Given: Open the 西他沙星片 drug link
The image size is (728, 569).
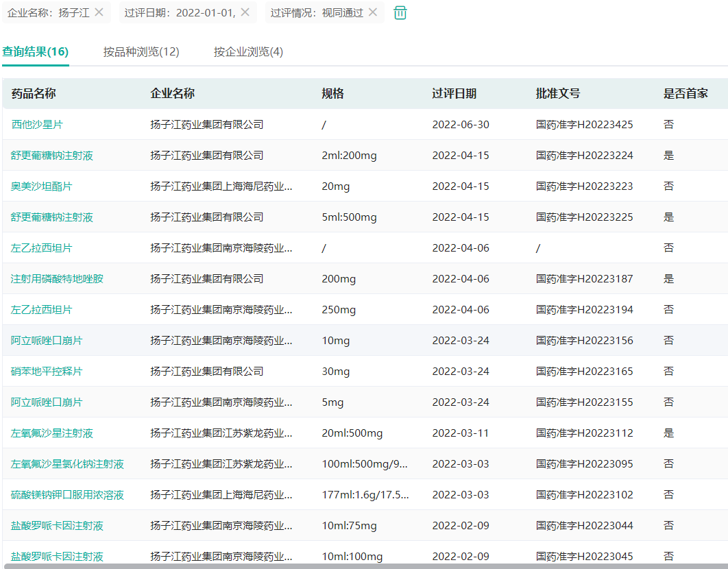Looking at the screenshot, I should [x=37, y=125].
